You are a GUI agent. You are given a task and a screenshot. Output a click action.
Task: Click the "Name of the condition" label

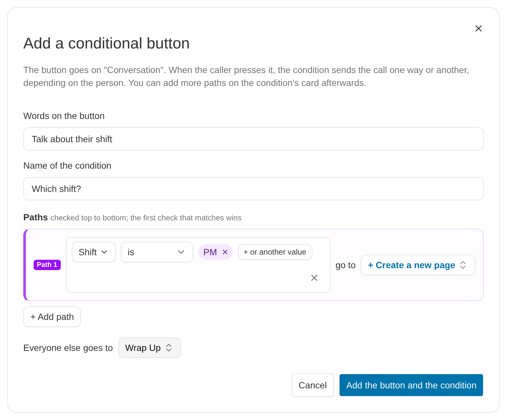67,166
